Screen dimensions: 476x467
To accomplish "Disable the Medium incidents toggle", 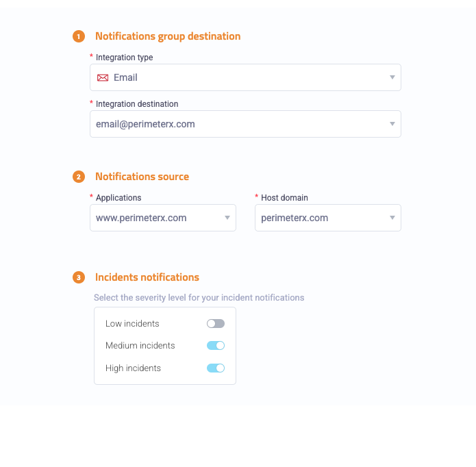I will pos(216,346).
